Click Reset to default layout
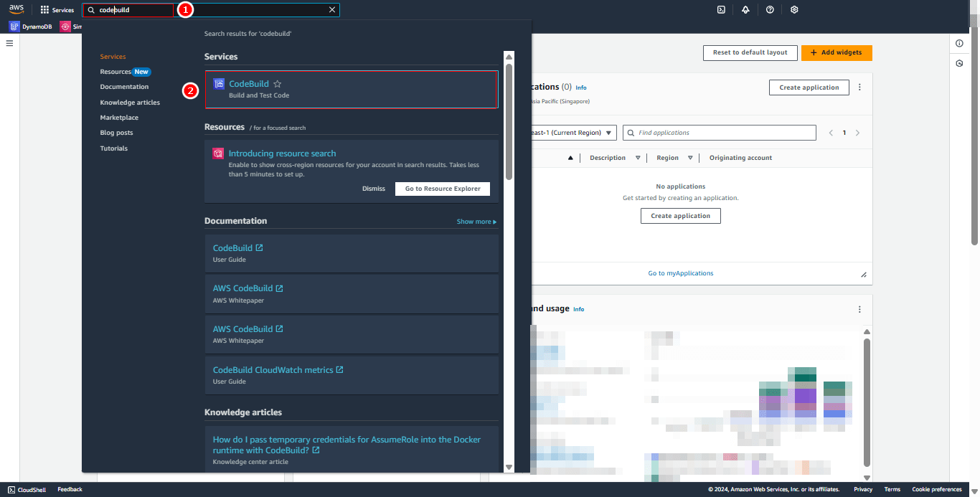980x497 pixels. (750, 52)
